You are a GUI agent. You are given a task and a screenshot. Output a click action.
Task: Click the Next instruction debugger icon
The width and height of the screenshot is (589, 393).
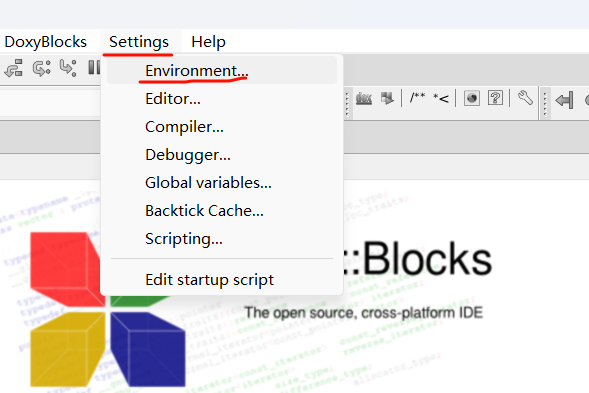tap(41, 68)
